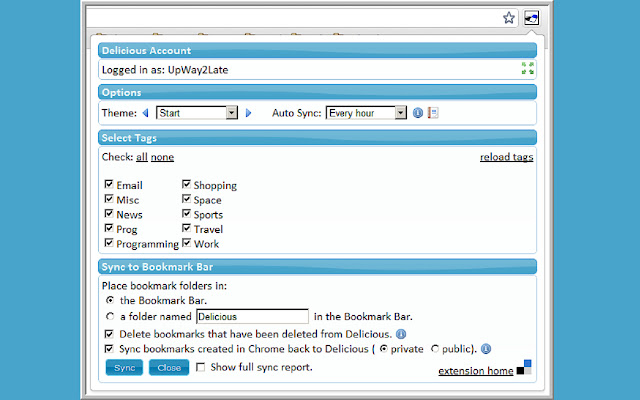Go to previous theme with left arrow
Viewport: 640px width, 400px height.
tap(146, 113)
